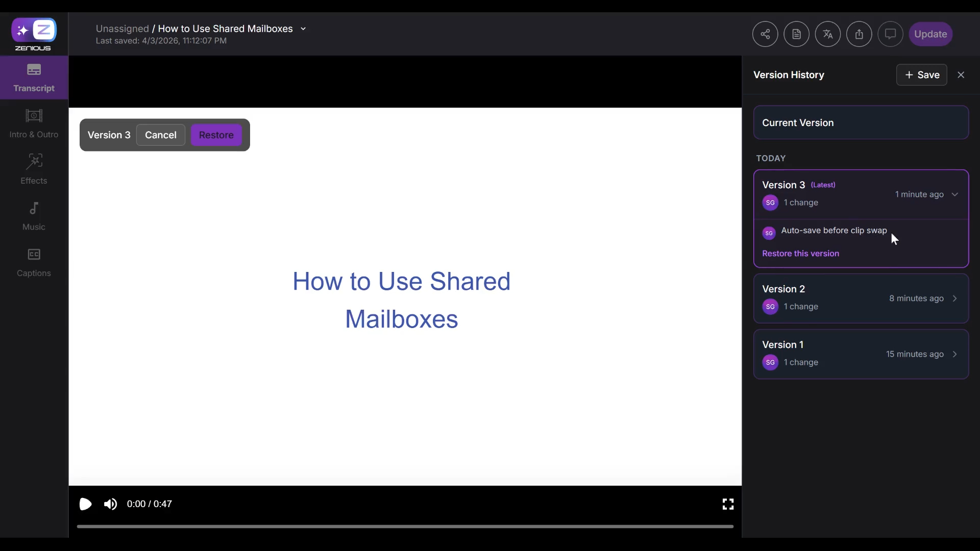
Task: Enter fullscreen video mode
Action: coord(728,504)
